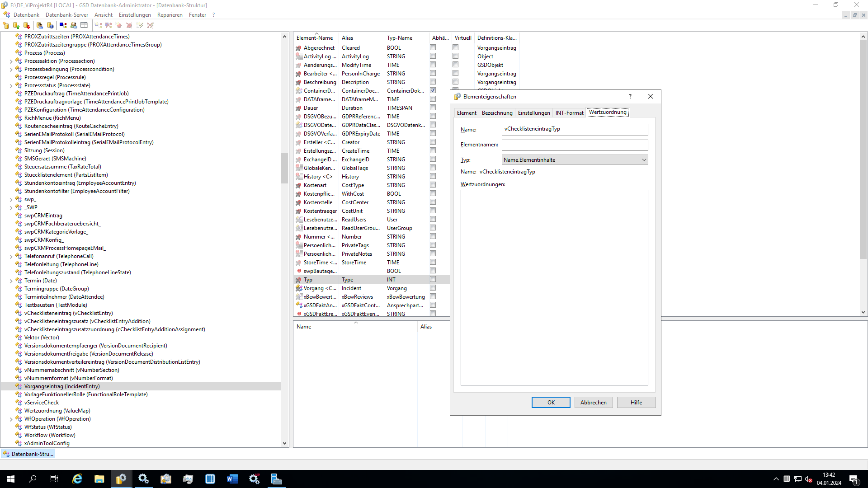
Task: Toggle Abhä... checkbox for Typ row
Action: pos(433,279)
